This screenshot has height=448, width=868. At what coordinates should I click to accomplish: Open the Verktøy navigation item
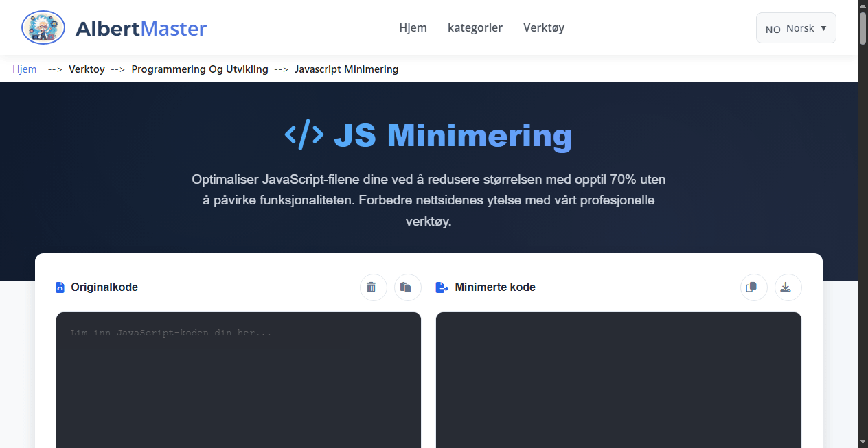click(543, 27)
